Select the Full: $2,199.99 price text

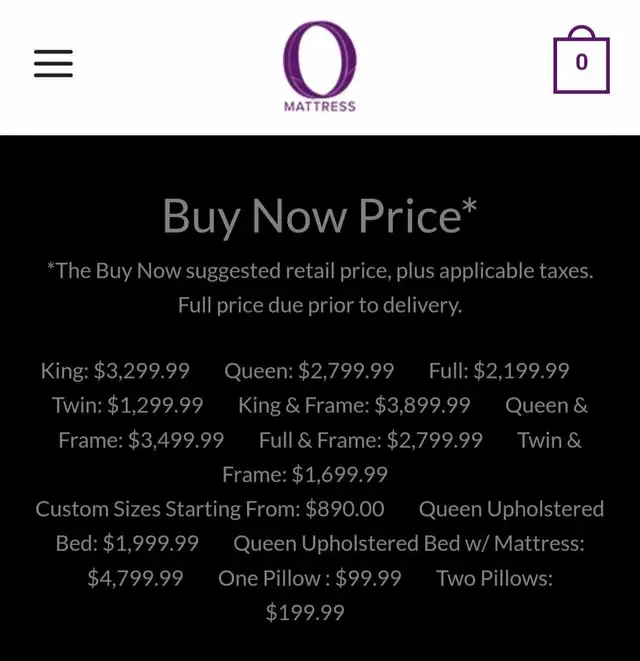click(x=499, y=371)
